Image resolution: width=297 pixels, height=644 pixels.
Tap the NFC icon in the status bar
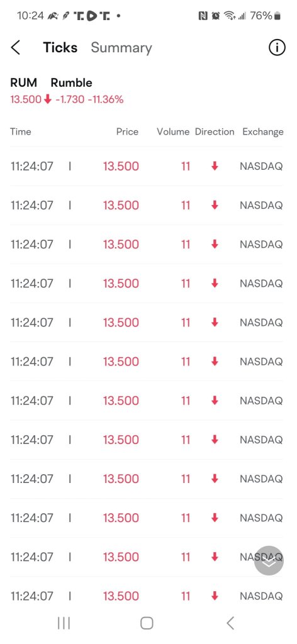coord(203,16)
